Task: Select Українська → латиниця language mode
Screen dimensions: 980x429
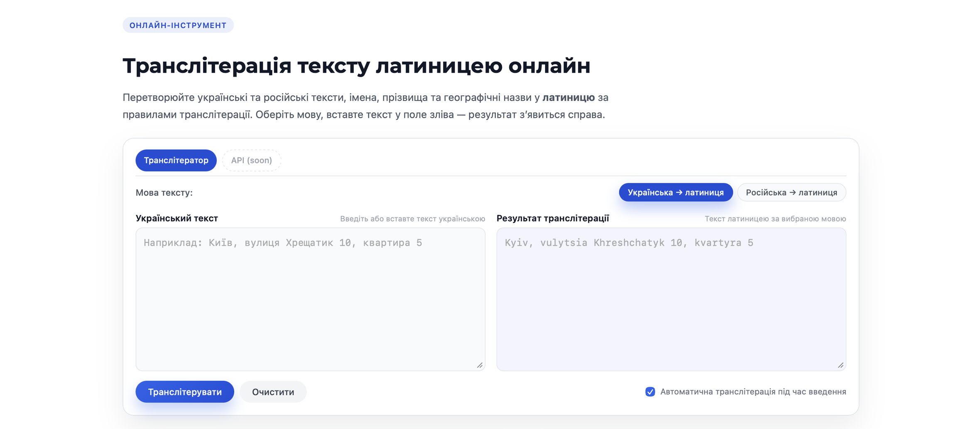Action: click(676, 193)
